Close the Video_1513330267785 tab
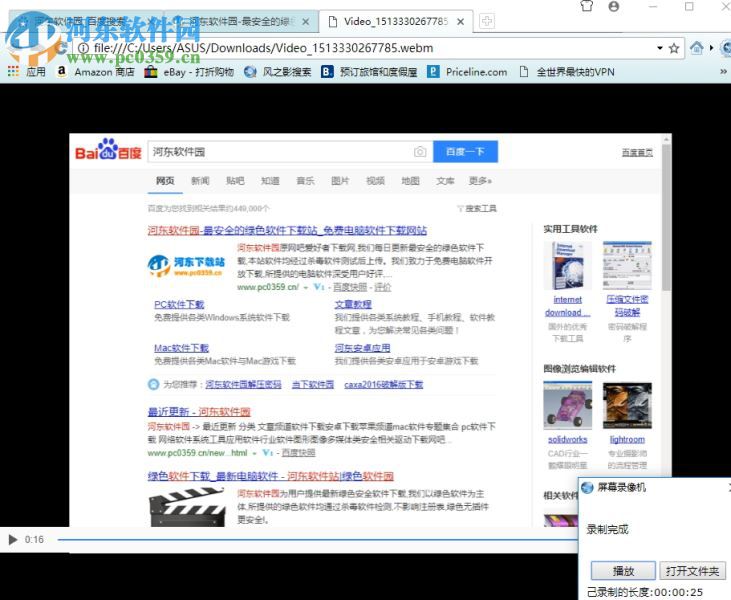731x600 pixels. pos(460,21)
